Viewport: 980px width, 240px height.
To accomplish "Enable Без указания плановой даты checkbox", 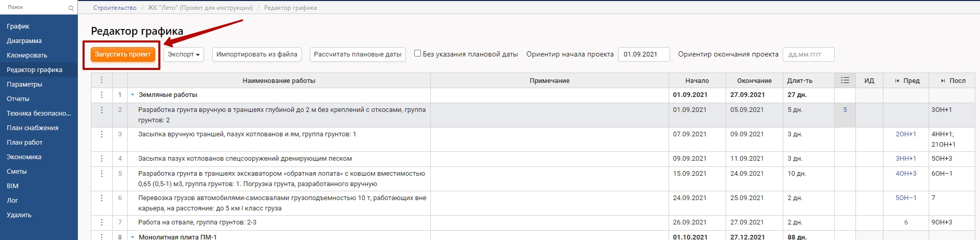I will coord(417,53).
